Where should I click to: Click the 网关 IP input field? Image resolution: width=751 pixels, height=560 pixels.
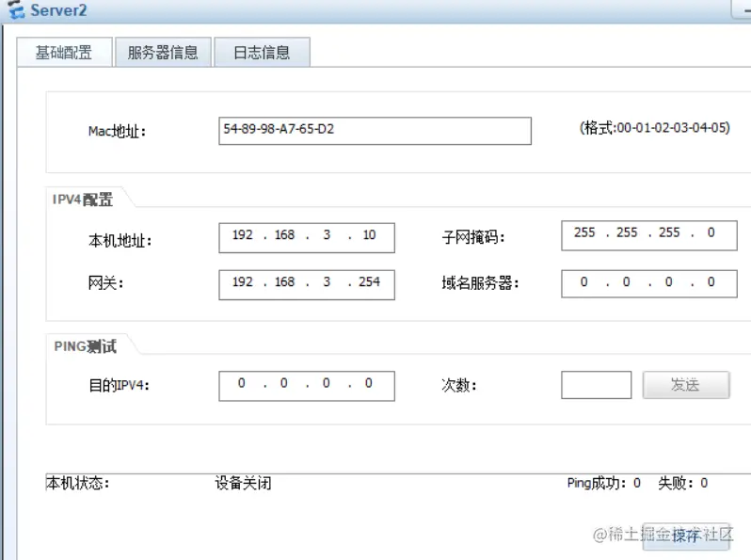[x=307, y=285]
